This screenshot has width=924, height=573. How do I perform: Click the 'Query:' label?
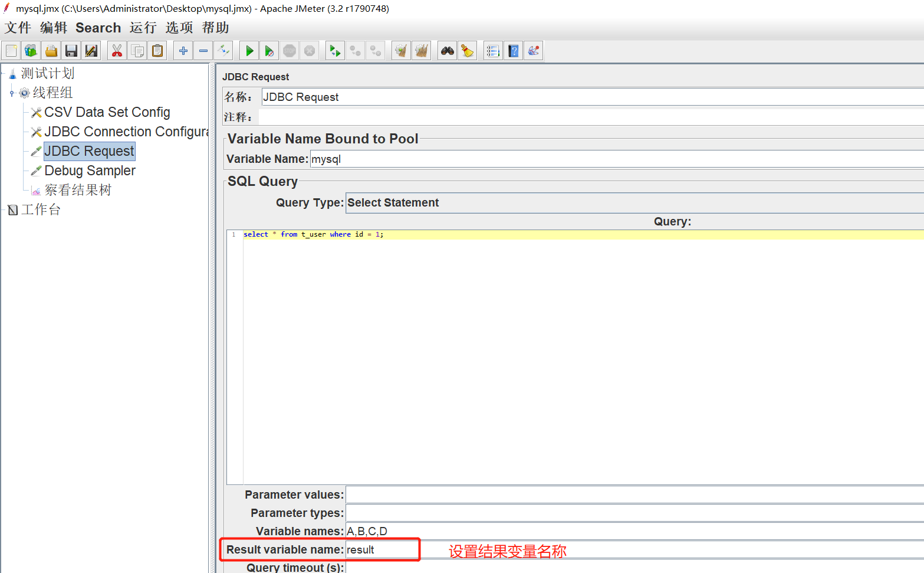(x=672, y=221)
